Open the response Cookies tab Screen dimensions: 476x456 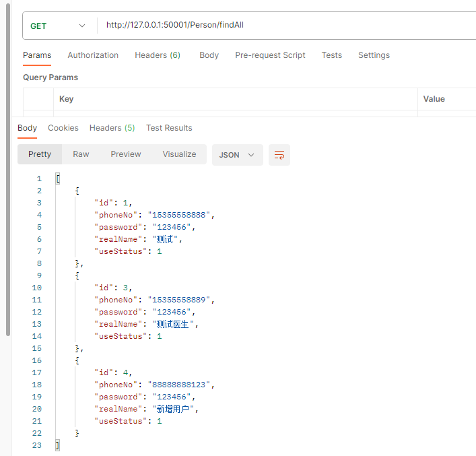(63, 128)
